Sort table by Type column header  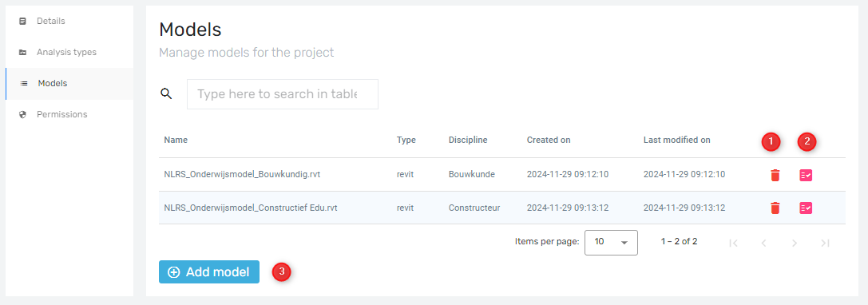pos(406,140)
